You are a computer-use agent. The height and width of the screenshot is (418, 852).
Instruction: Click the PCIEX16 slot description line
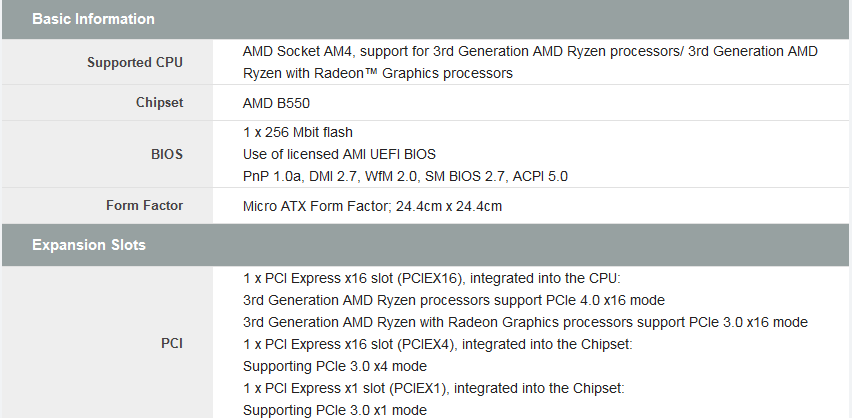(x=432, y=278)
